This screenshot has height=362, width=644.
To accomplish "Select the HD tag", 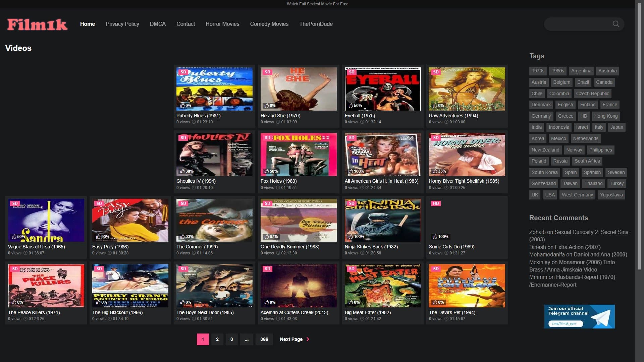I will (584, 116).
